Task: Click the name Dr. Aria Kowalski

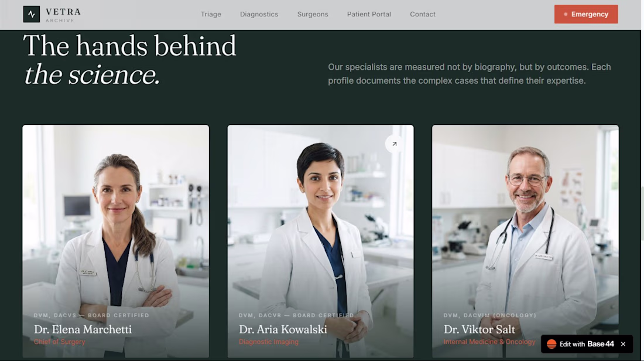Action: point(283,329)
